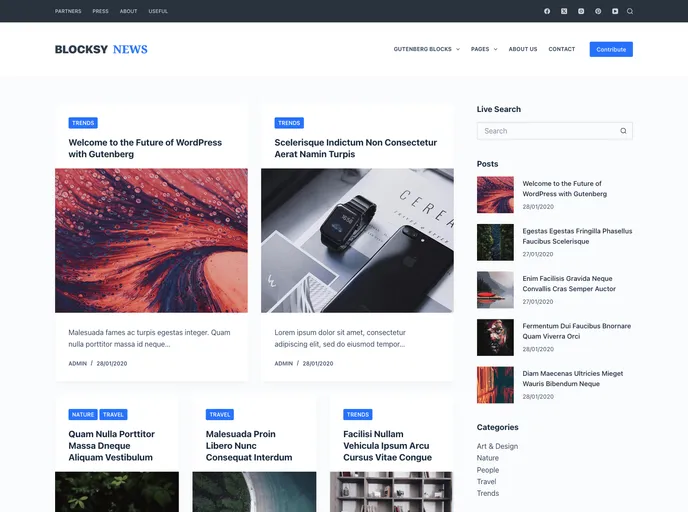
Task: Open the Facebook social icon
Action: [547, 11]
